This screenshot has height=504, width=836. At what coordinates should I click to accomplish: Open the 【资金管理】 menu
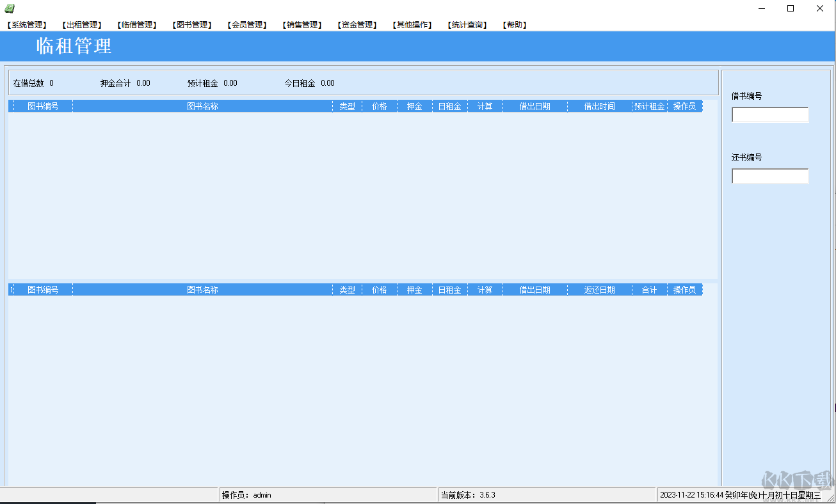click(x=357, y=25)
